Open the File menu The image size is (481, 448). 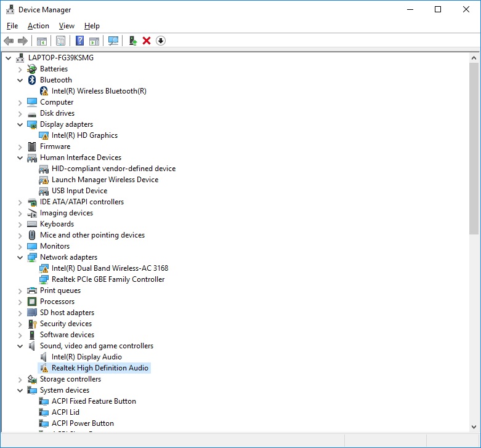12,26
